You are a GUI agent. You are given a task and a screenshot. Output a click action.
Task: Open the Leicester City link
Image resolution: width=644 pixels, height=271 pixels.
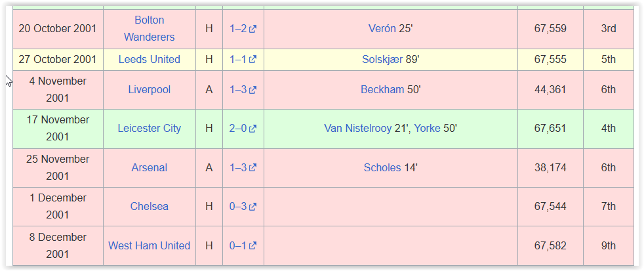150,128
